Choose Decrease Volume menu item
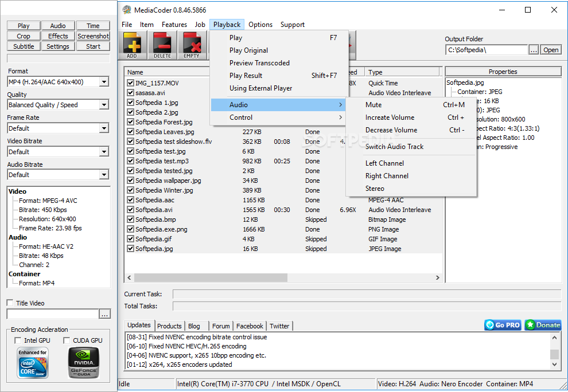The height and width of the screenshot is (392, 568). point(411,130)
